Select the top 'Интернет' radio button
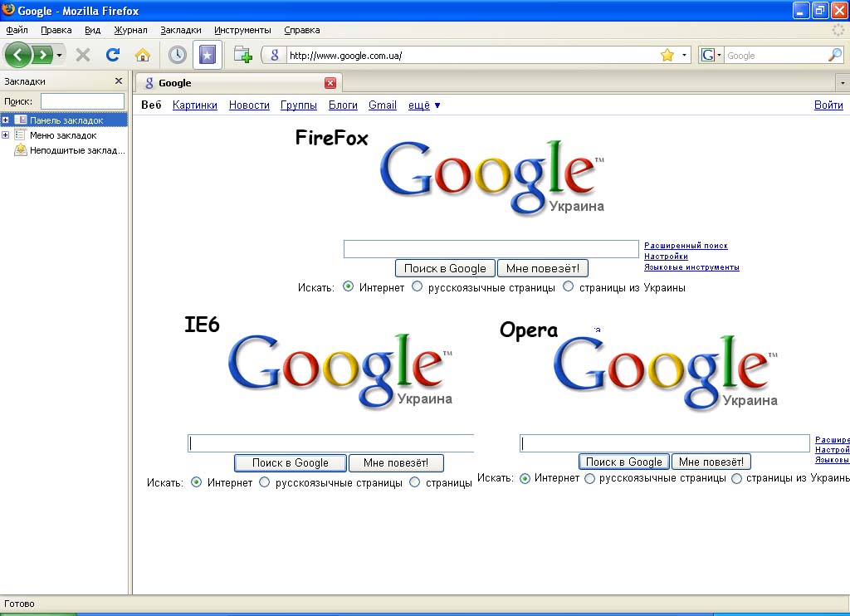 click(x=349, y=286)
